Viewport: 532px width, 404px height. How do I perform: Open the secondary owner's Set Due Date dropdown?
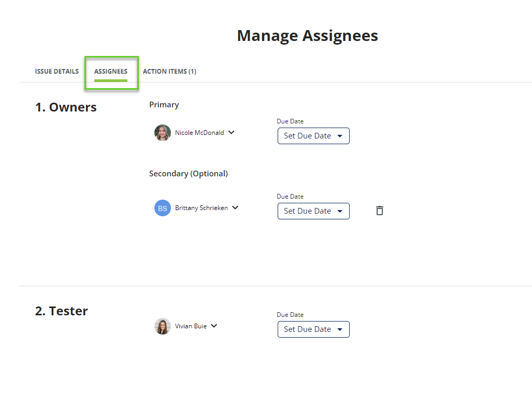point(313,211)
